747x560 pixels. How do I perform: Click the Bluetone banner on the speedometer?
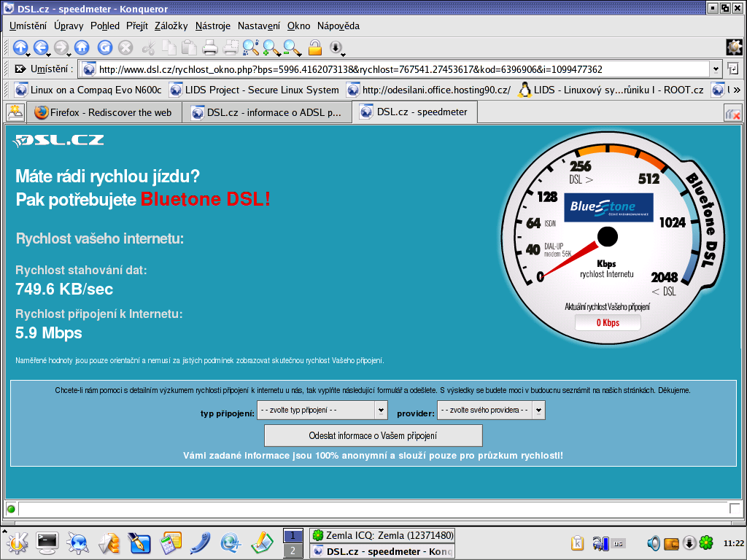pyautogui.click(x=608, y=207)
